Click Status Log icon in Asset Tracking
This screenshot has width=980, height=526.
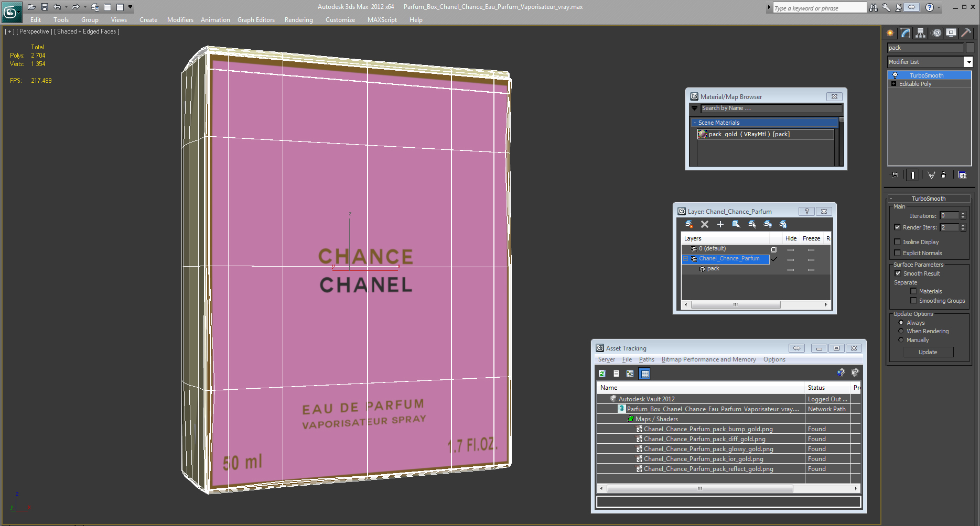click(616, 374)
